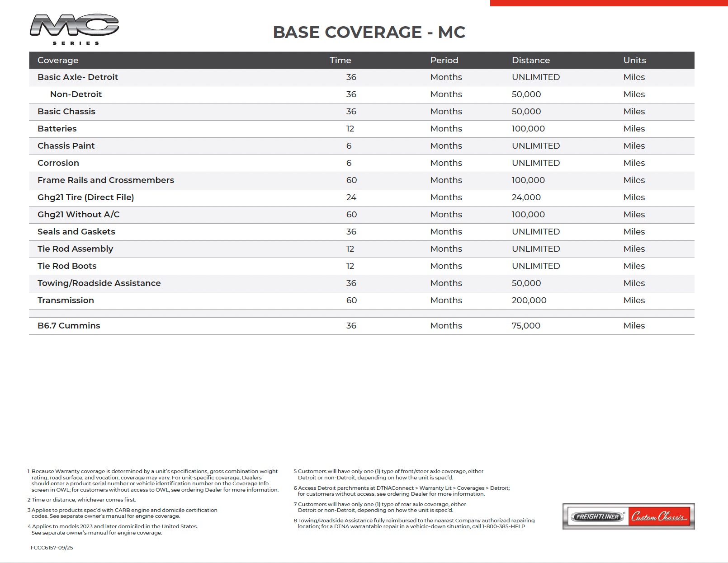Select the indented Non-Detroit row label
The image size is (728, 563).
[76, 94]
